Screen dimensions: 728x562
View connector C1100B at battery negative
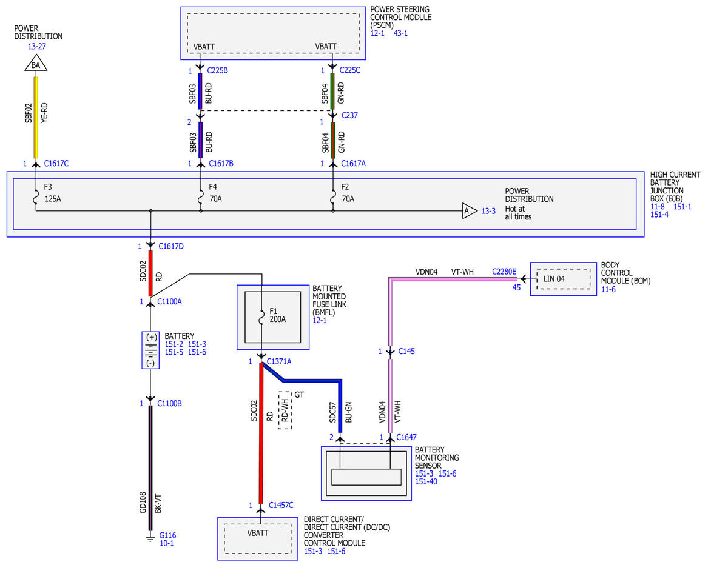[169, 403]
